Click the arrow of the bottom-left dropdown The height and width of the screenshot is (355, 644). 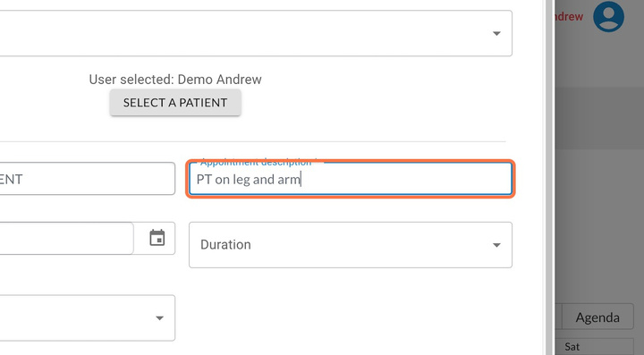click(160, 318)
